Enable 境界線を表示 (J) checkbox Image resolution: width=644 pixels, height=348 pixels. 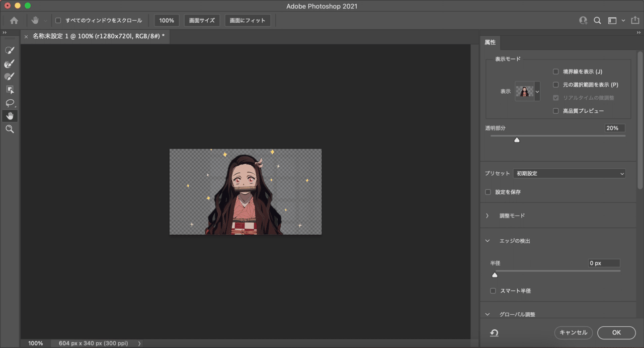pyautogui.click(x=556, y=72)
